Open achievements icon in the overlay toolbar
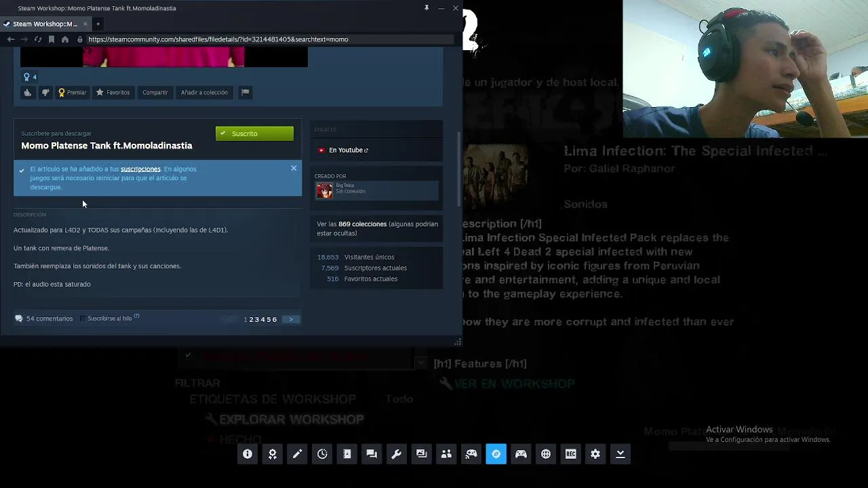This screenshot has height=488, width=868. (x=273, y=454)
